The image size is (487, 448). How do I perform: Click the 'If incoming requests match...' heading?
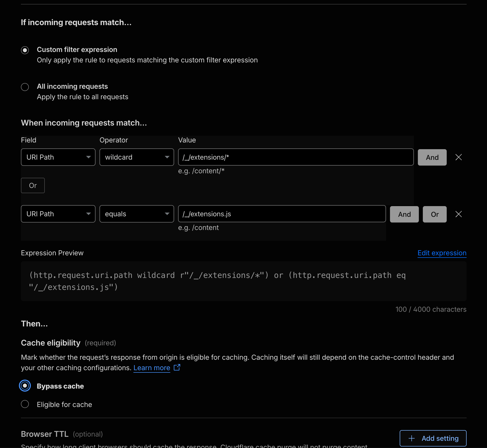tap(76, 22)
